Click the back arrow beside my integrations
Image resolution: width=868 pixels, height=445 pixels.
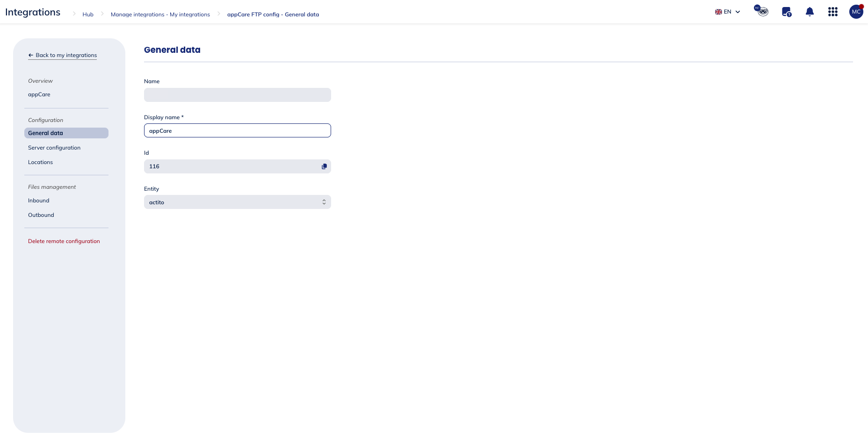(x=31, y=55)
